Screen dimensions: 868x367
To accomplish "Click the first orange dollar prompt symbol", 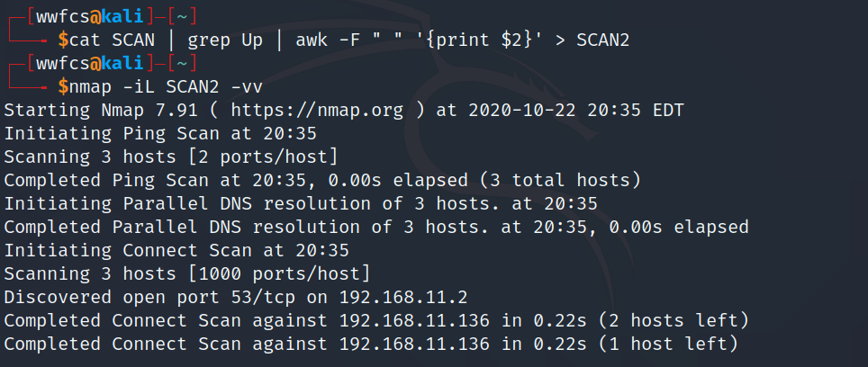I will point(64,40).
